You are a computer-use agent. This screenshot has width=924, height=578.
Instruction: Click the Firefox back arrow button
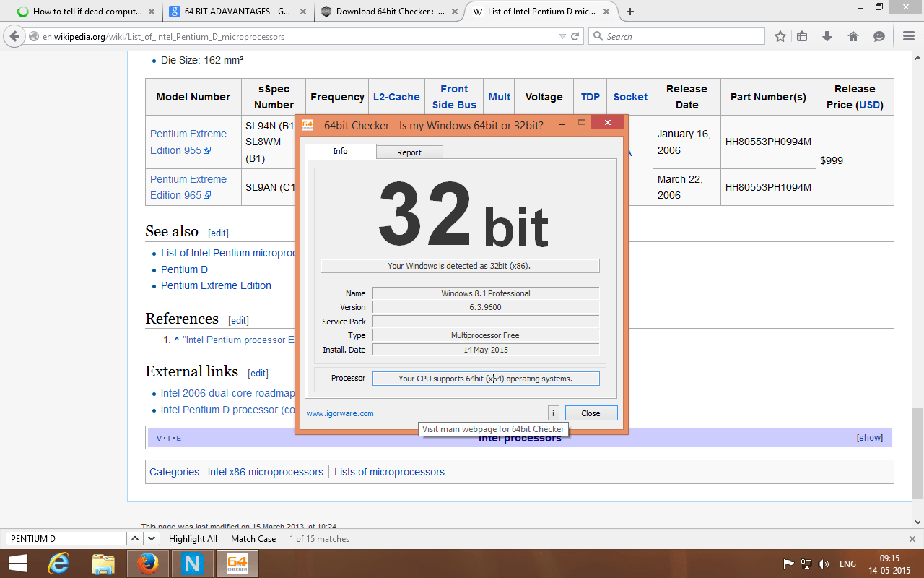(x=15, y=37)
